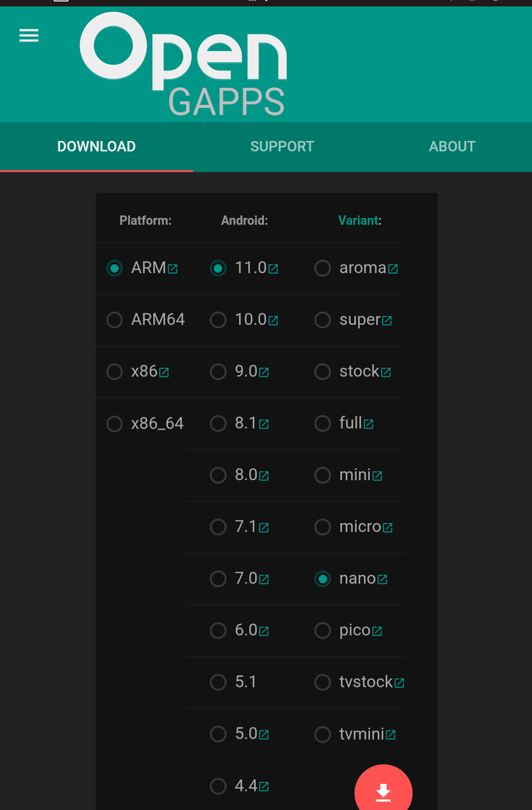Image resolution: width=532 pixels, height=810 pixels.
Task: Open the info link icon beside nano
Action: [x=382, y=580]
